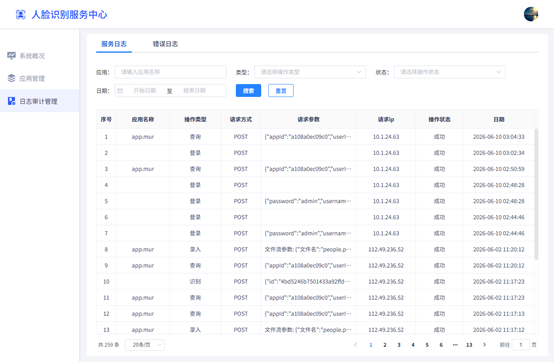This screenshot has width=554, height=362.
Task: Go to page 4
Action: pos(413,345)
